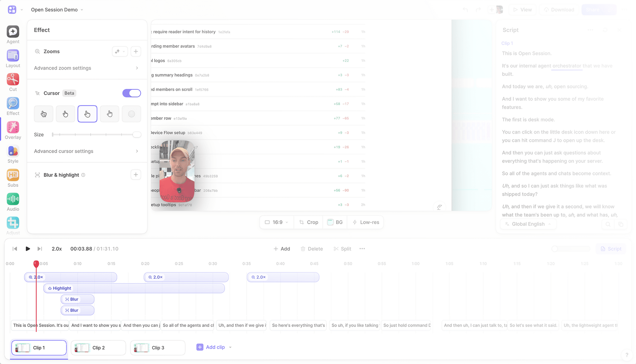
Task: Click the webcam video thumbnail
Action: (x=177, y=171)
